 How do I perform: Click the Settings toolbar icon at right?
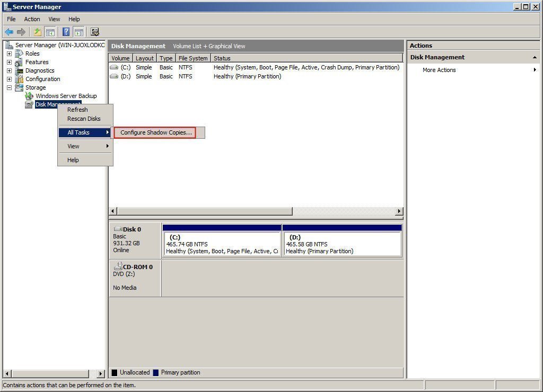click(95, 32)
